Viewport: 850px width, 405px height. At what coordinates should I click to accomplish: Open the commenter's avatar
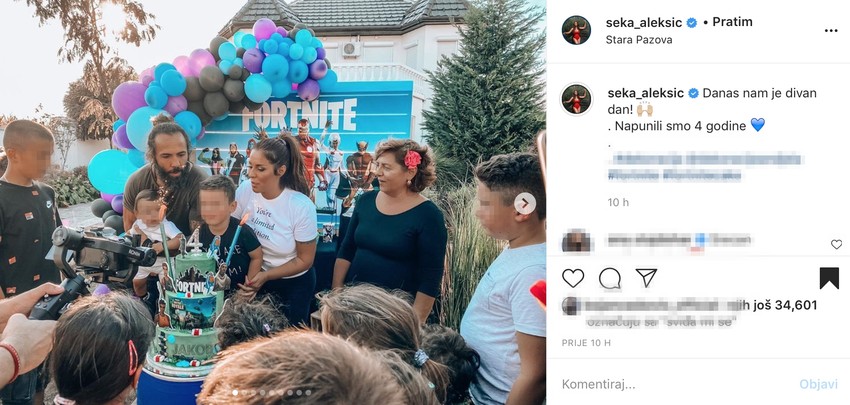pyautogui.click(x=576, y=241)
